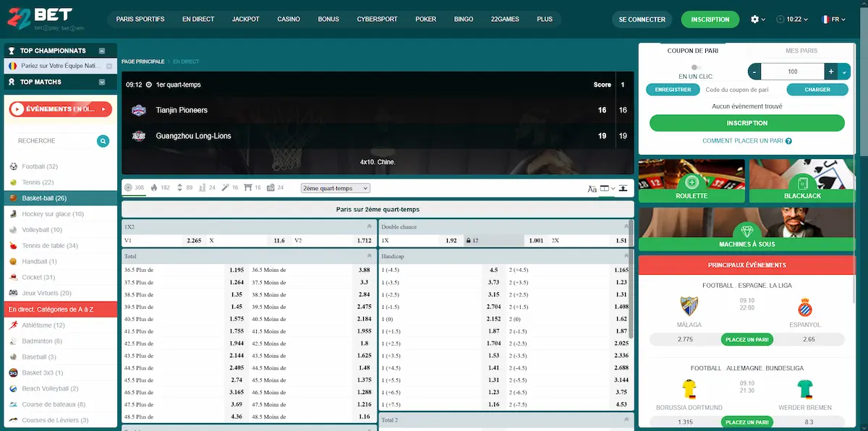Go to the Jackpot page
The image size is (868, 431).
point(246,20)
